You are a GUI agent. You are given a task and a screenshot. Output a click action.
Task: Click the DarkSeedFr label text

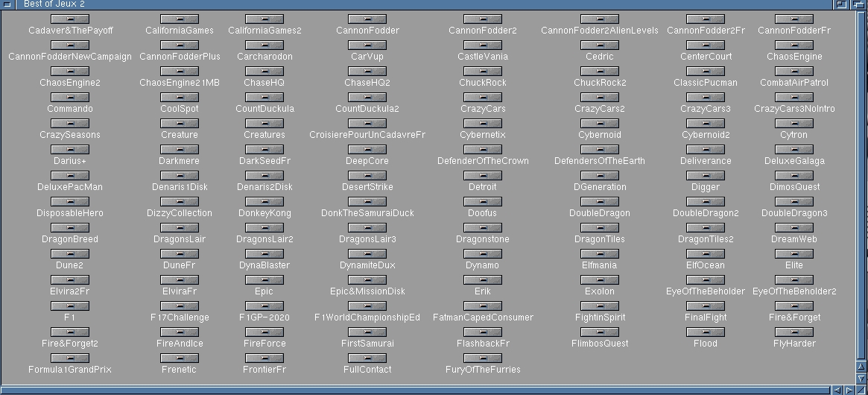pos(264,161)
